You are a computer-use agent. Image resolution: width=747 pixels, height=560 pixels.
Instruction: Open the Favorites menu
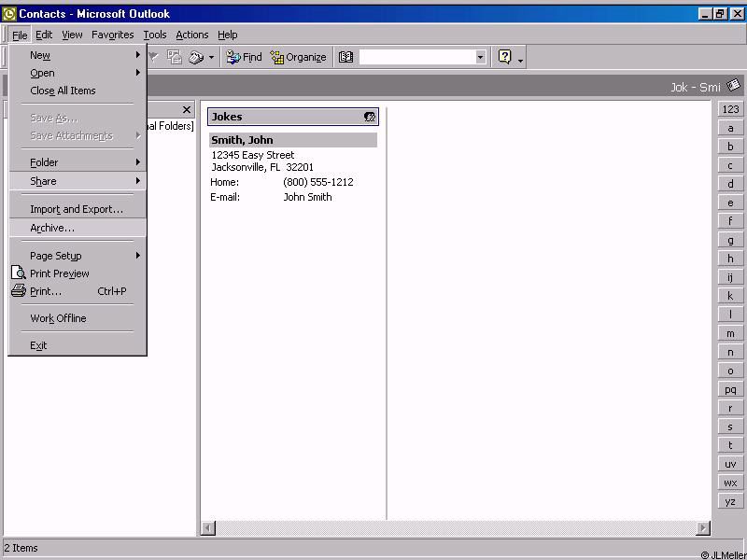(112, 35)
